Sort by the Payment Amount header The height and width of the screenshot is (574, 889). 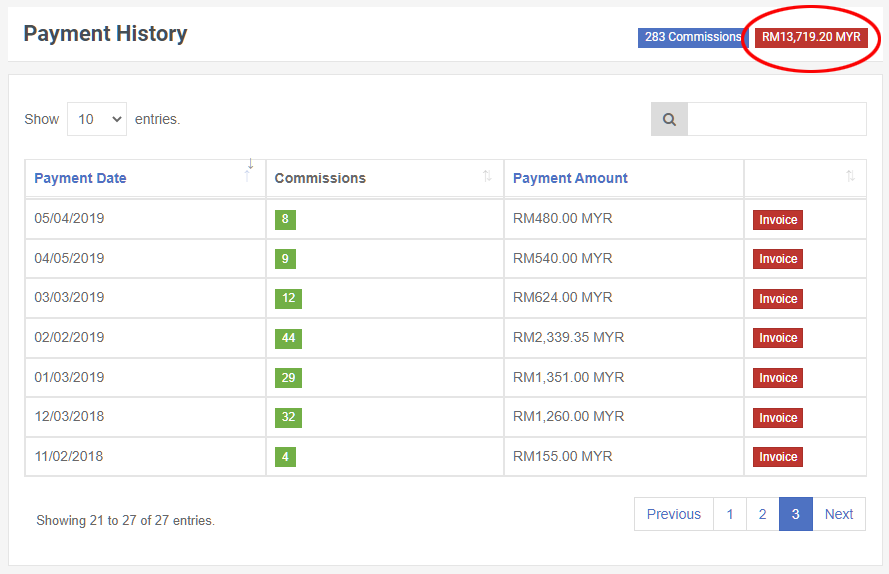point(570,178)
